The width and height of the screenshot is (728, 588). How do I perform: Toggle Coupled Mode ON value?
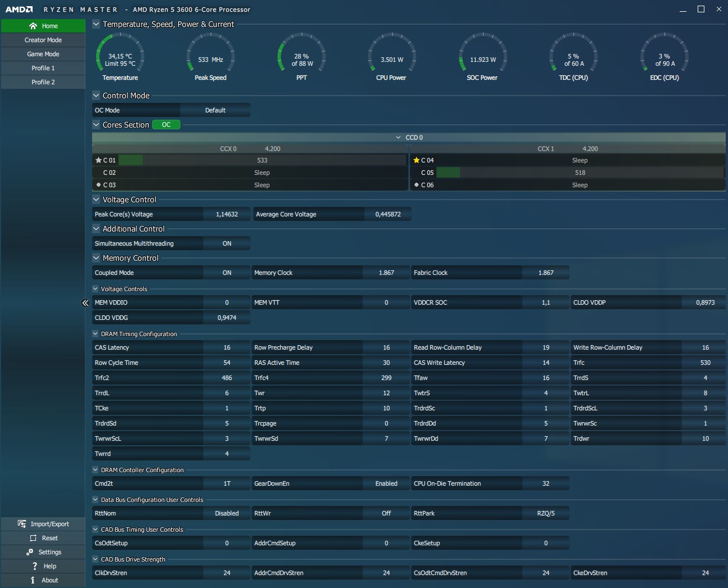pyautogui.click(x=227, y=273)
